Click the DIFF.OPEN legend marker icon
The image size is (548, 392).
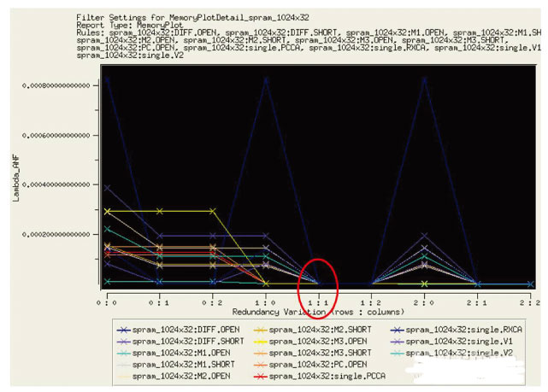pos(123,330)
